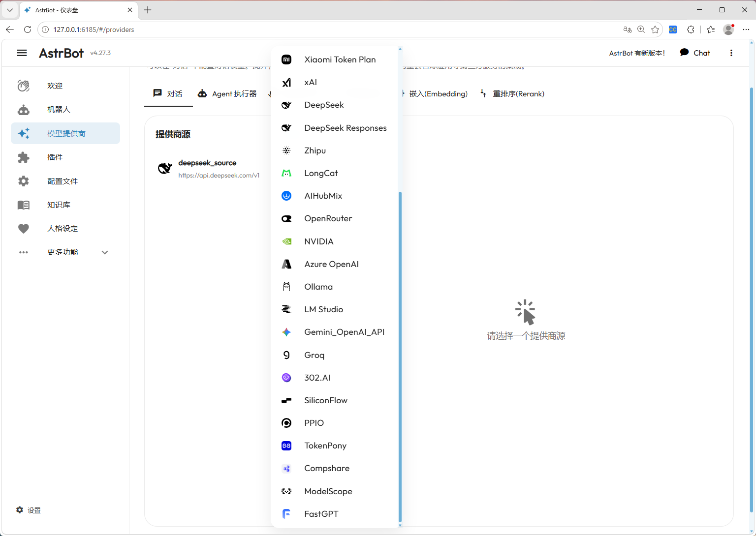Viewport: 756px width, 536px height.
Task: Open a new browser tab
Action: (x=148, y=10)
